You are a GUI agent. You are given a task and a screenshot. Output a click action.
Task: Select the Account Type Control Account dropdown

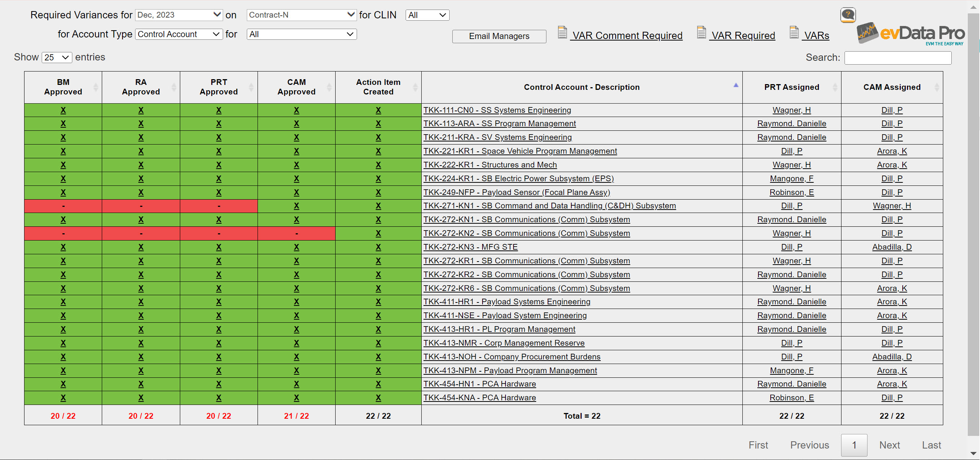pyautogui.click(x=178, y=34)
